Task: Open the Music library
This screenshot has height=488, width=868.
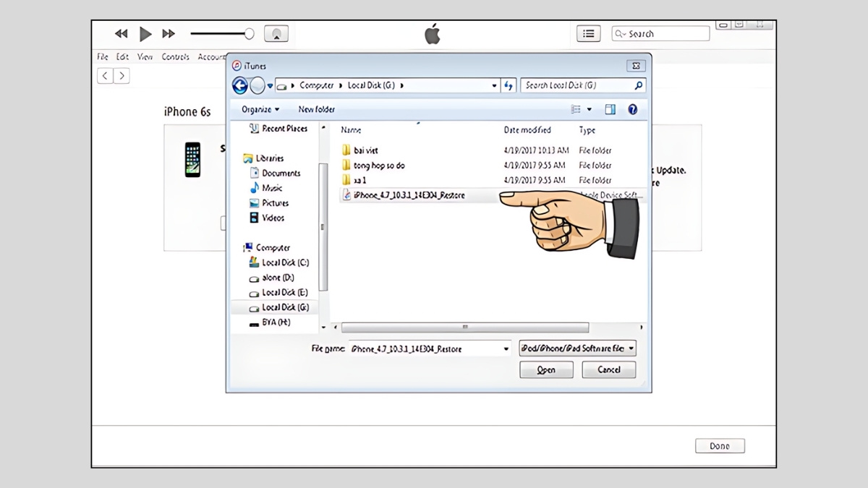Action: point(266,188)
